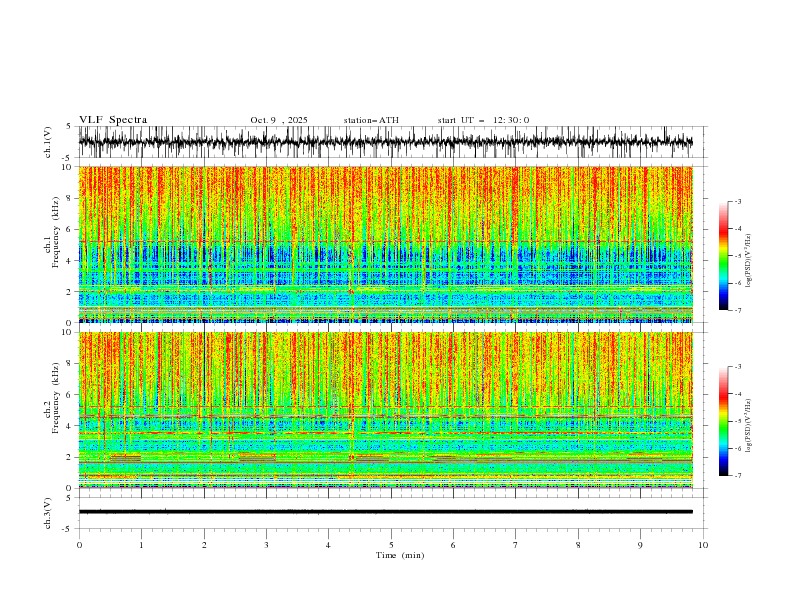This screenshot has height=612, width=792.
Task: Click the "2" tick on ch.2 frequency axis
Action: click(x=71, y=457)
